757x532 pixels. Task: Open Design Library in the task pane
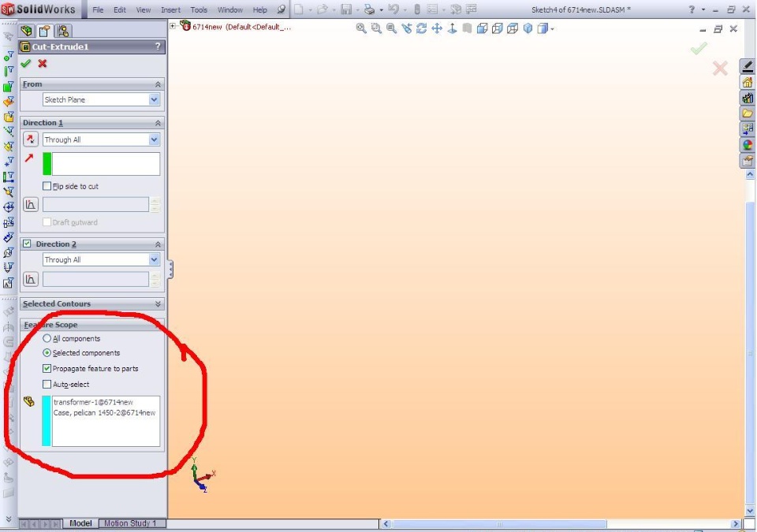(748, 98)
